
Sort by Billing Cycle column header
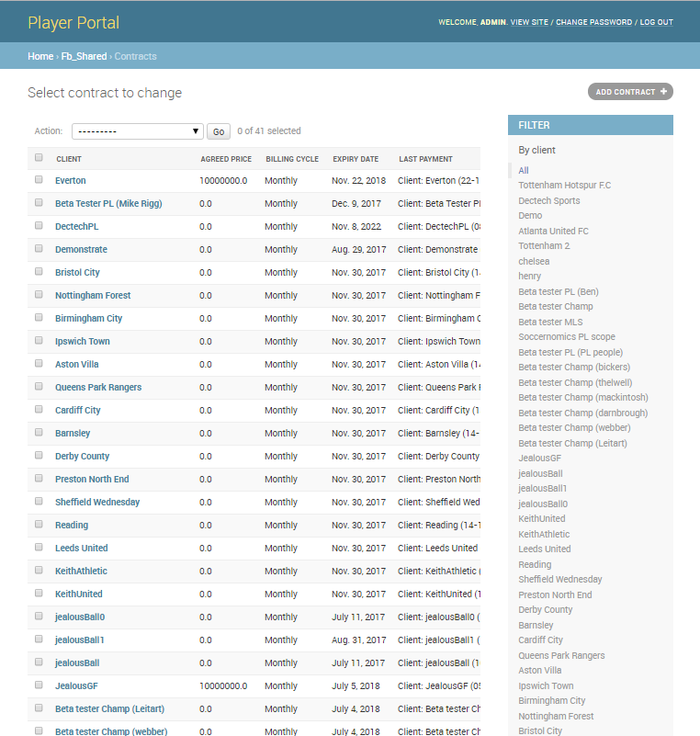(292, 159)
